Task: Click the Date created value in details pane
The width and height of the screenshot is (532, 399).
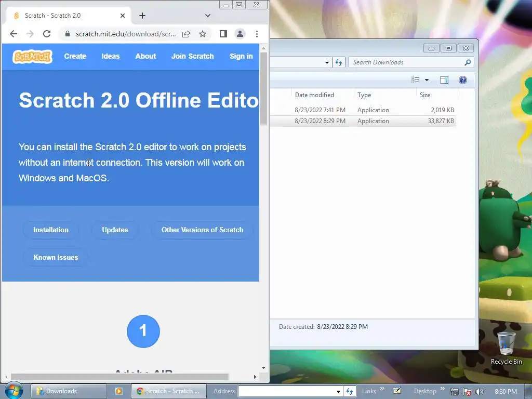Action: (342, 327)
